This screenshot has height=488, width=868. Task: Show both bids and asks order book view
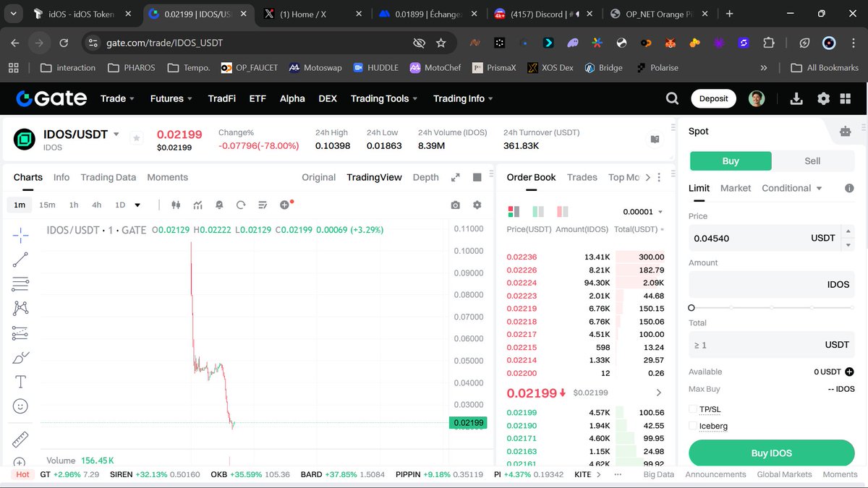(x=514, y=212)
